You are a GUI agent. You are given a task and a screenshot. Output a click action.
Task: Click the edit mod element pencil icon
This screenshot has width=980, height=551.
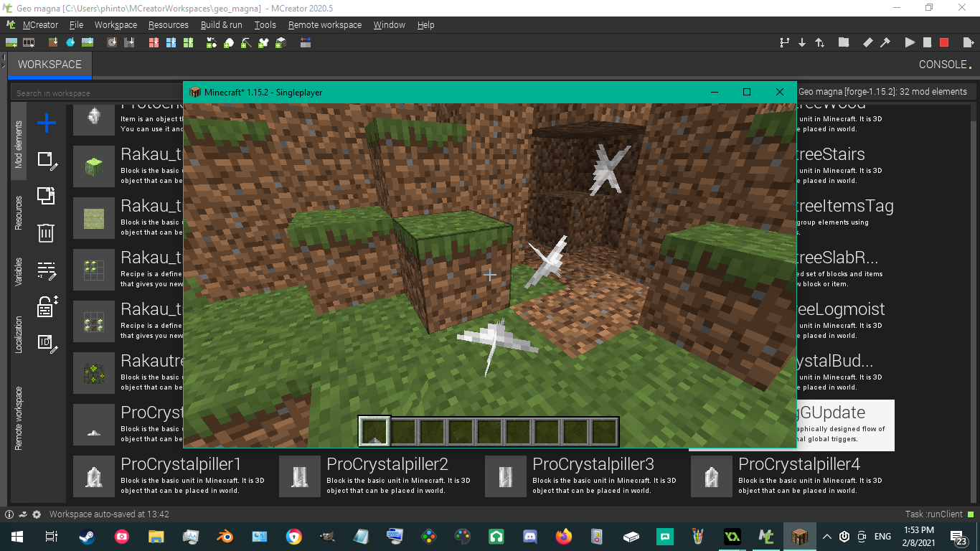[47, 160]
